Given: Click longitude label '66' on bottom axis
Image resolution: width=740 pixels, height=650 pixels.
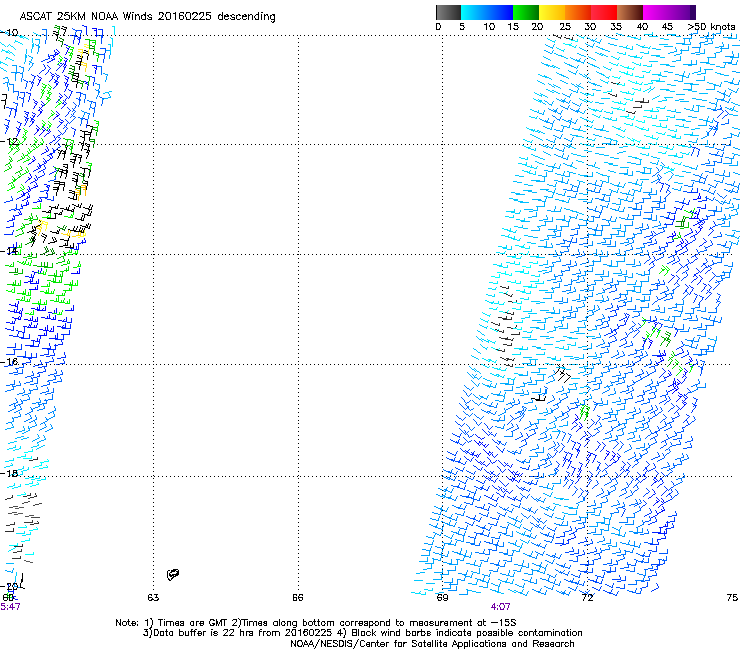Looking at the screenshot, I should (x=297, y=598).
